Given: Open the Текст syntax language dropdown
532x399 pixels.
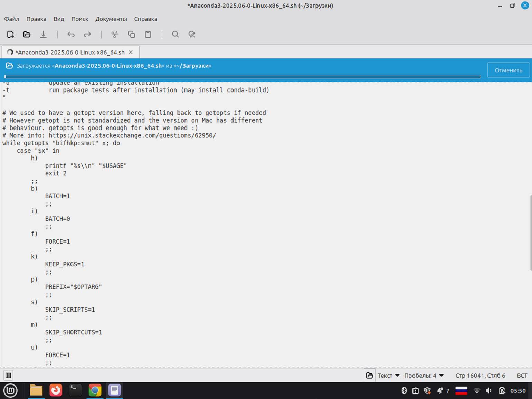Looking at the screenshot, I should [388, 376].
